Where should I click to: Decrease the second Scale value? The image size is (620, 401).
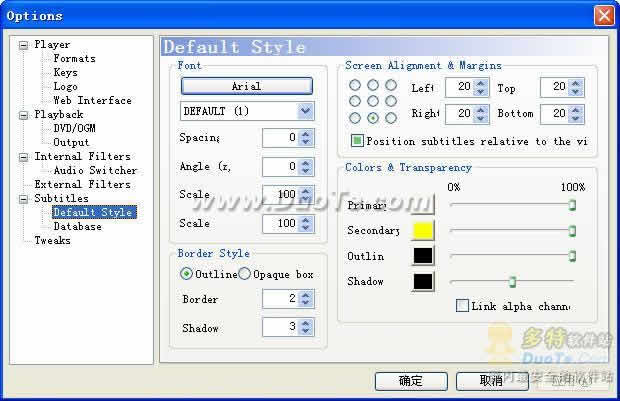[305, 228]
